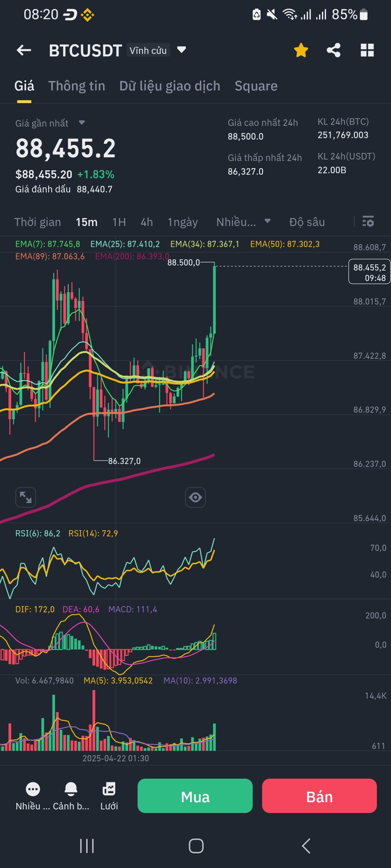Tap the Binance icon in status bar

pyautogui.click(x=87, y=15)
